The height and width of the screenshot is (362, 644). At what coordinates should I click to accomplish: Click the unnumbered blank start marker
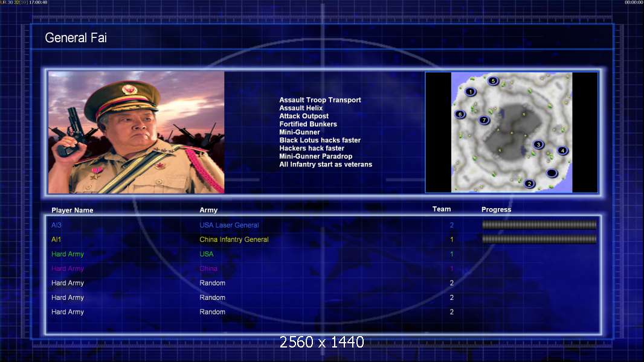click(552, 173)
